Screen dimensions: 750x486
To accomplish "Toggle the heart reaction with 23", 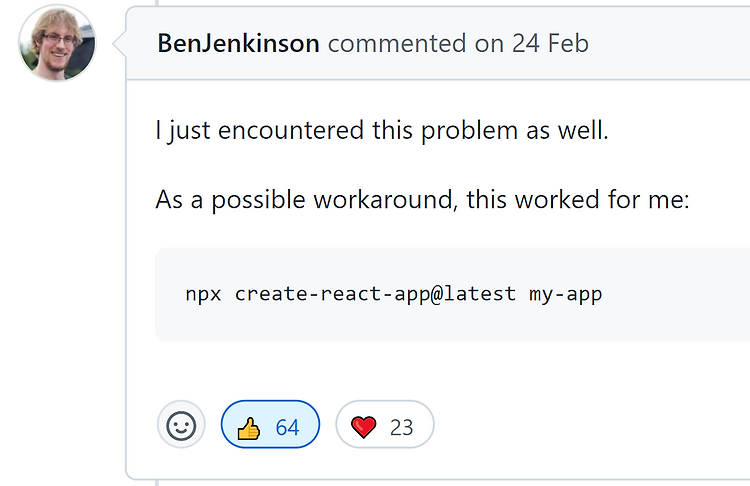I will 385,424.
